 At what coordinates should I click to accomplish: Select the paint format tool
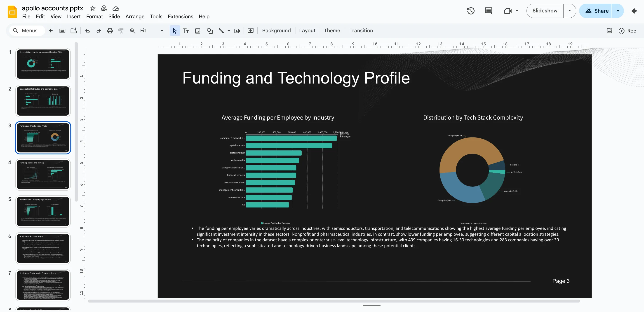click(121, 30)
